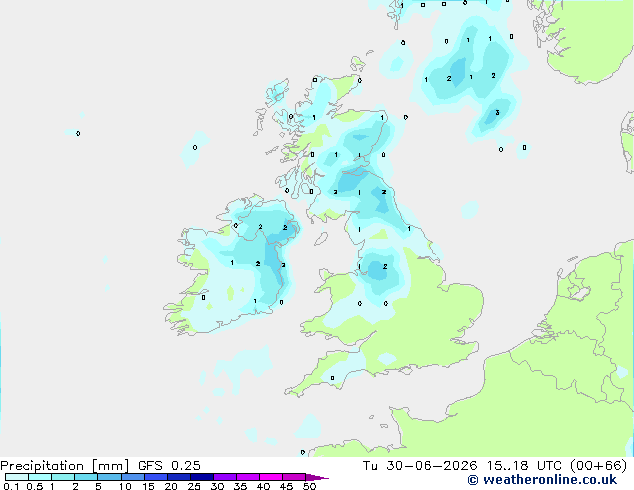Click the '25' legend scale number
Viewport: 634px width, 490px height.
pyautogui.click(x=194, y=486)
